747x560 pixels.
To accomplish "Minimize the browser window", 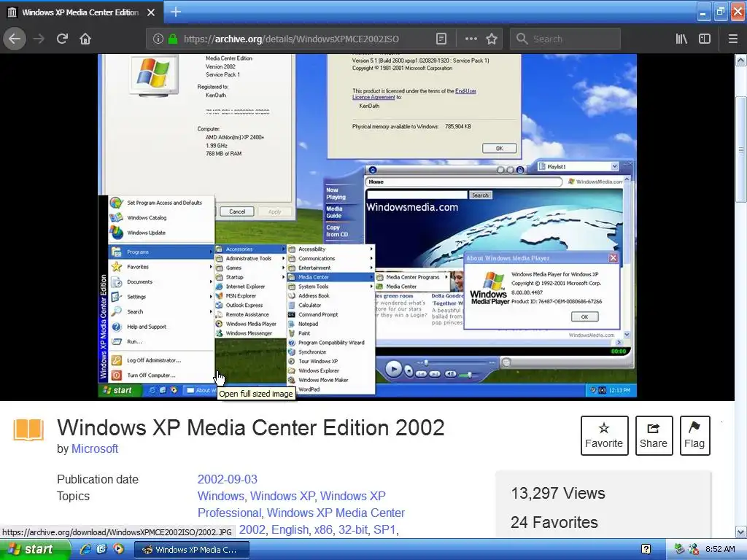I will (703, 12).
